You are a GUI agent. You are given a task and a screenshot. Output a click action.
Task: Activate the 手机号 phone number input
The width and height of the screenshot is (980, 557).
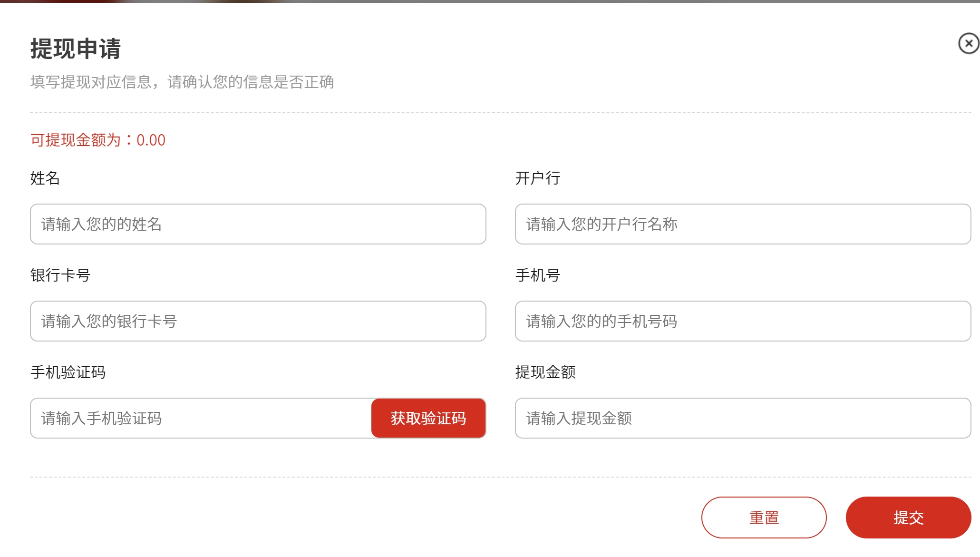click(x=743, y=321)
